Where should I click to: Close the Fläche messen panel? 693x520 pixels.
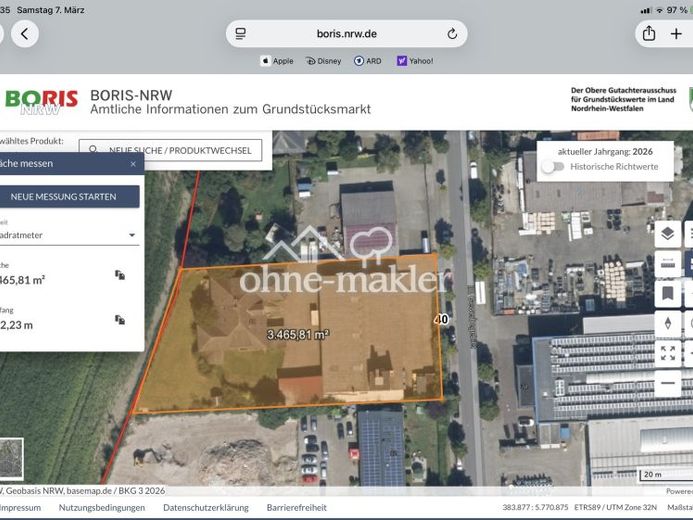pyautogui.click(x=133, y=164)
